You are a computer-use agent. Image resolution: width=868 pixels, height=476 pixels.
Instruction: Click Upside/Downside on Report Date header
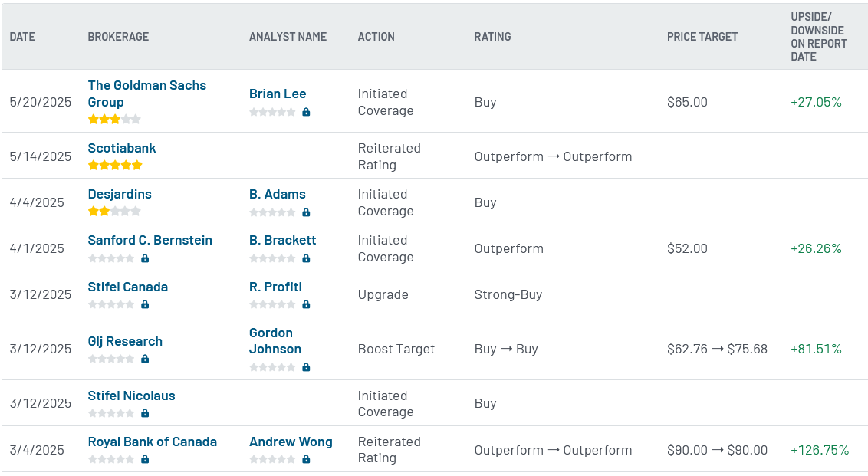click(x=818, y=37)
